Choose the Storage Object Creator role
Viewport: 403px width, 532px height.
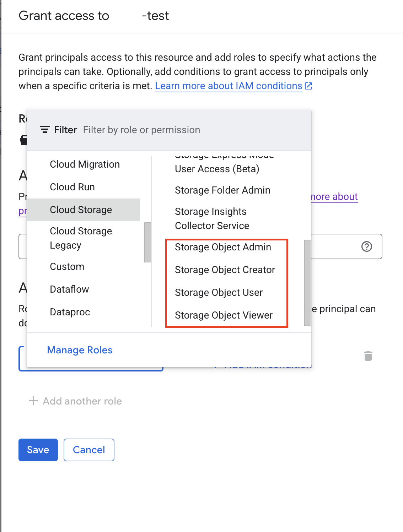click(x=225, y=270)
